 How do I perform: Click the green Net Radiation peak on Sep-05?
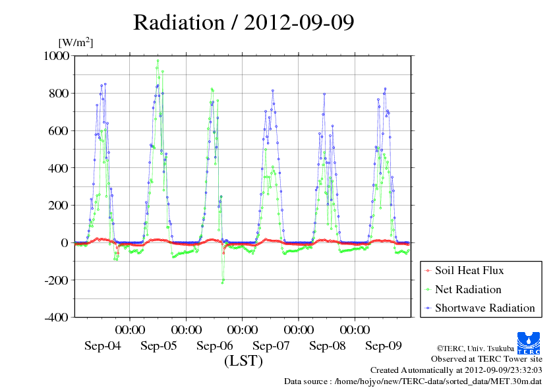158,61
